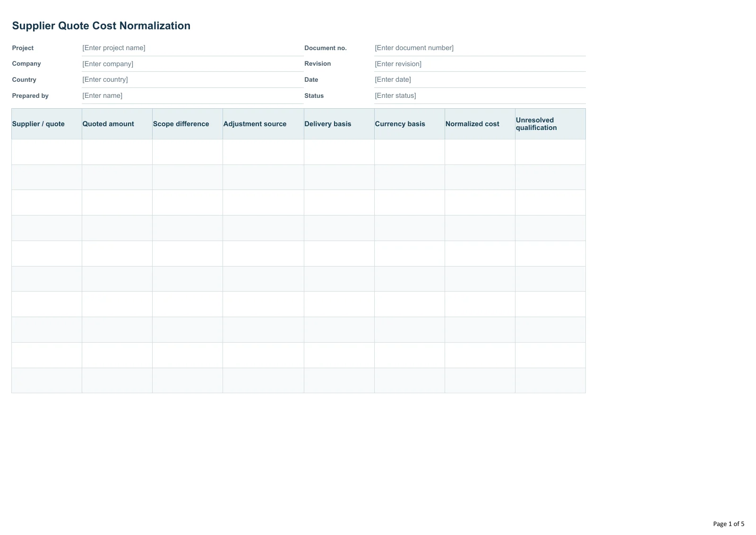
Task: Click the 'Revision' field label
Action: pos(318,64)
